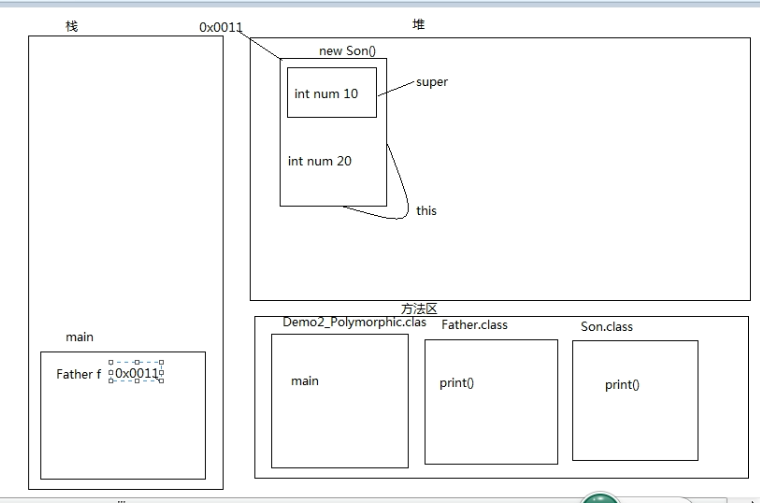Click print() inside the Father.class box
The image size is (760, 503).
coord(456,383)
